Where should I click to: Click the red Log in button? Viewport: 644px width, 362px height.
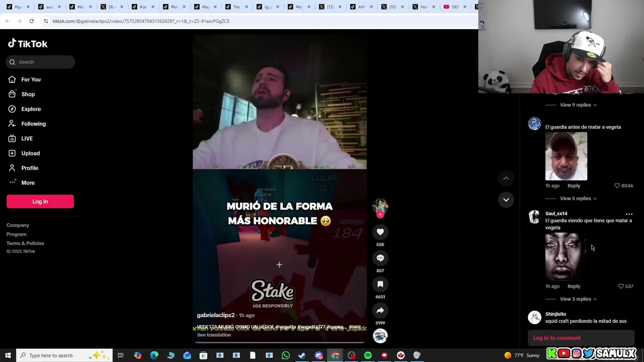pyautogui.click(x=40, y=202)
